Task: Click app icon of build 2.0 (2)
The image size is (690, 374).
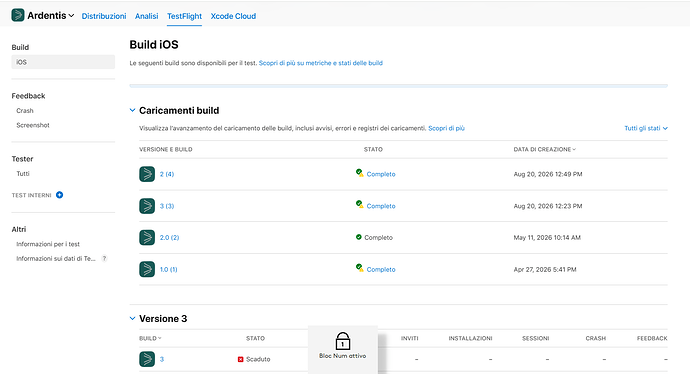Action: click(x=147, y=238)
